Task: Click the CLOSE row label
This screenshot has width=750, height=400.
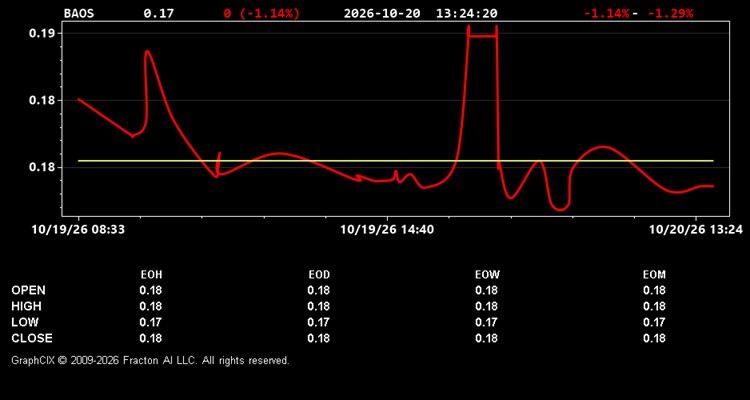Action: [32, 338]
